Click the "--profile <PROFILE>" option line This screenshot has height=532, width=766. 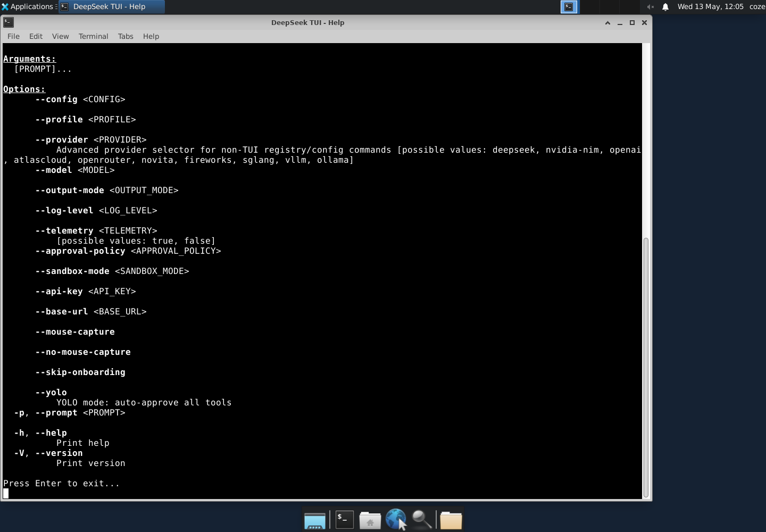click(x=86, y=120)
